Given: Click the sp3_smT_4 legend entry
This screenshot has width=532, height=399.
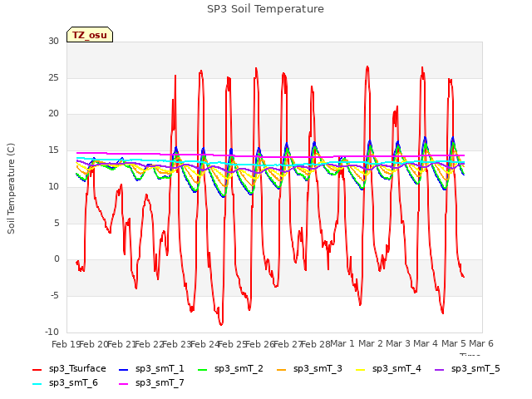Looking at the screenshot, I should [388, 368].
